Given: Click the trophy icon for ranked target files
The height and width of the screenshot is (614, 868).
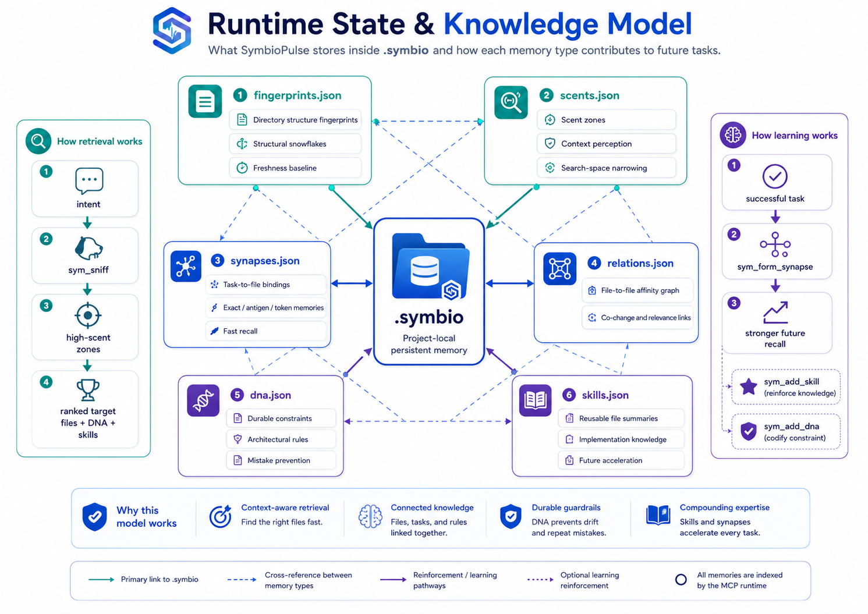Looking at the screenshot, I should click(88, 390).
